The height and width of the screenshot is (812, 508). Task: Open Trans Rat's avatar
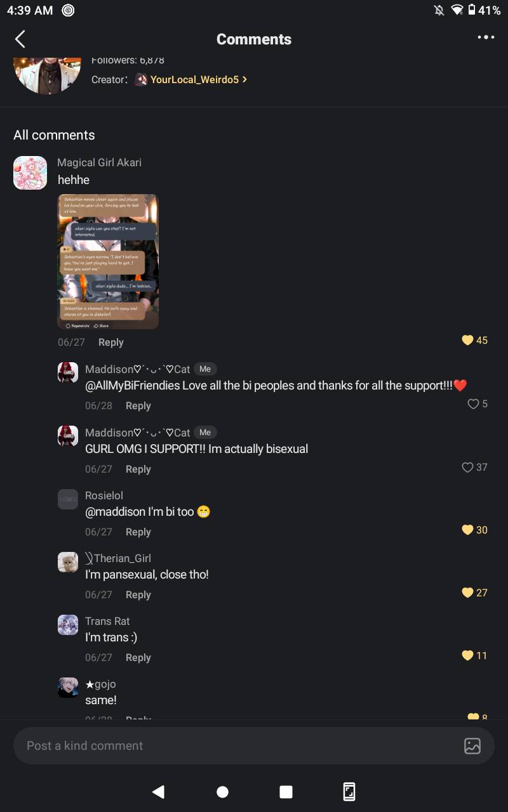[68, 625]
